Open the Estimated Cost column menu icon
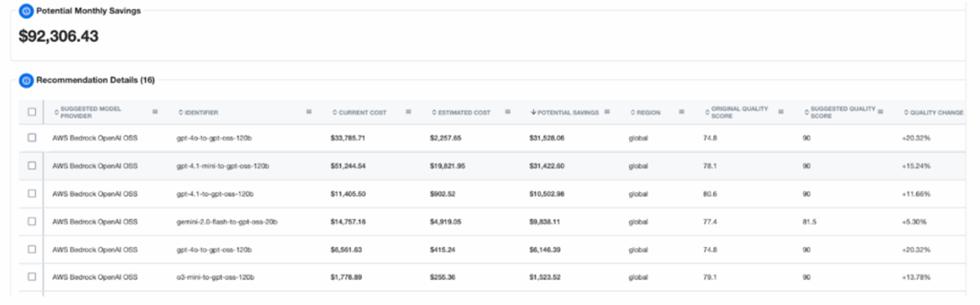The image size is (980, 305). coord(507,112)
